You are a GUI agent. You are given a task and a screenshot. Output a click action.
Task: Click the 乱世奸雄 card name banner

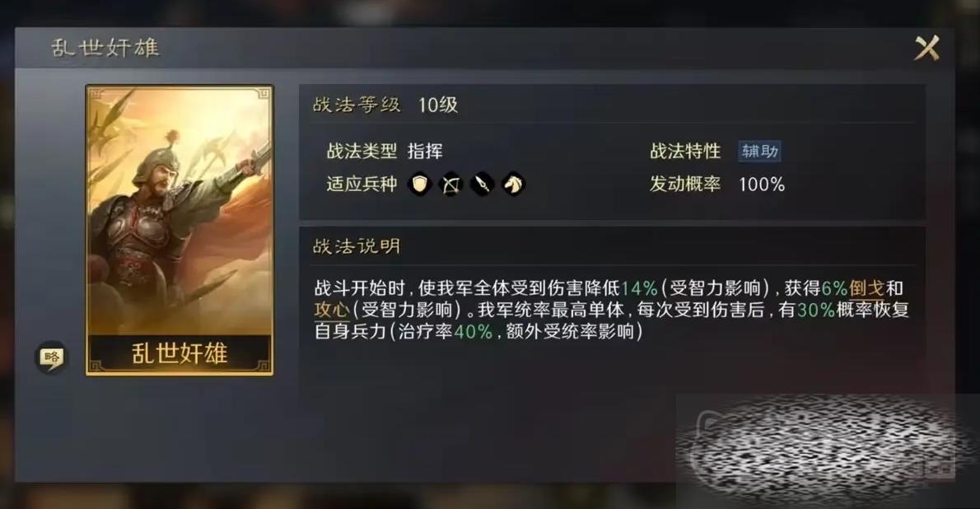[180, 353]
